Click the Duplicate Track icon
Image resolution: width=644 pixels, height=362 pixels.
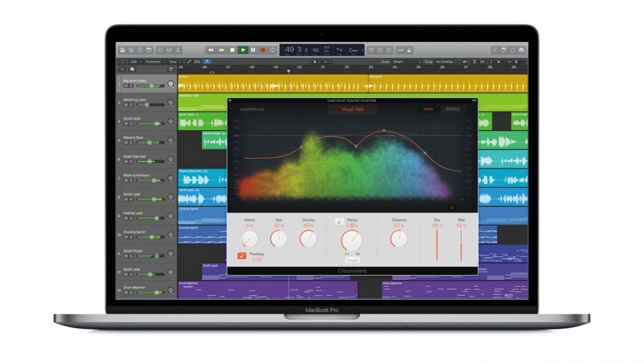click(132, 70)
